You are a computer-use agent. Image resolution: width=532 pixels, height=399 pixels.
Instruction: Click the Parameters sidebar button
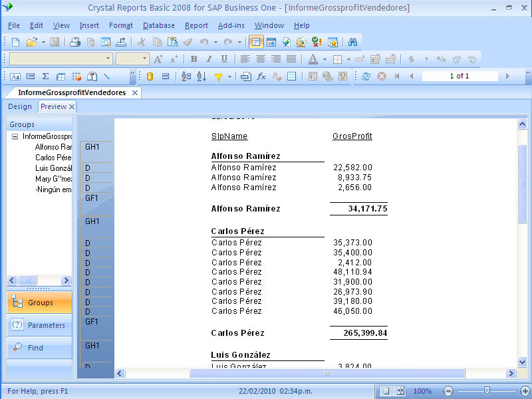39,324
